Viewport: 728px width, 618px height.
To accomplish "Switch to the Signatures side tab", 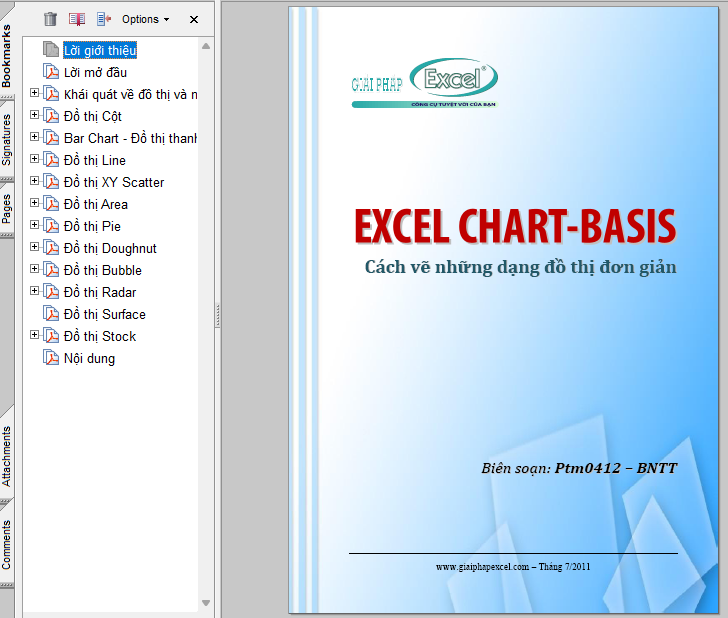I will (x=8, y=139).
